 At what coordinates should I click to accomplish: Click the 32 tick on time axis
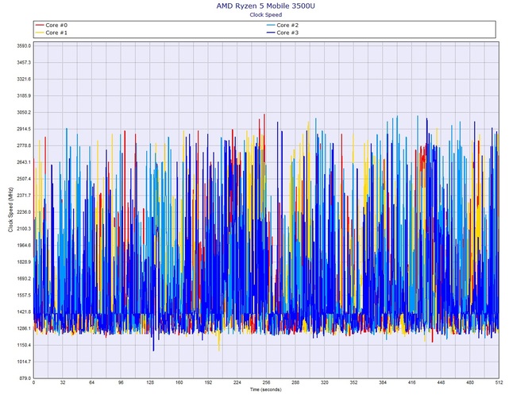pyautogui.click(x=63, y=382)
